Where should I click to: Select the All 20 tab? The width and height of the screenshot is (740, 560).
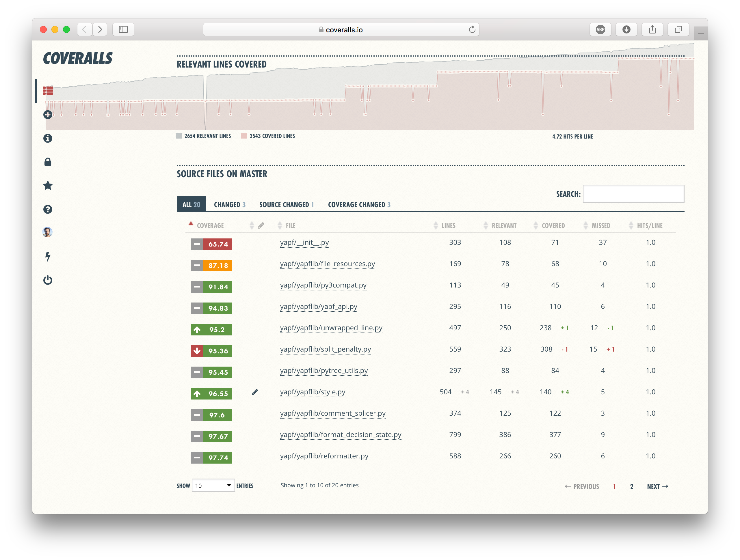[191, 204]
